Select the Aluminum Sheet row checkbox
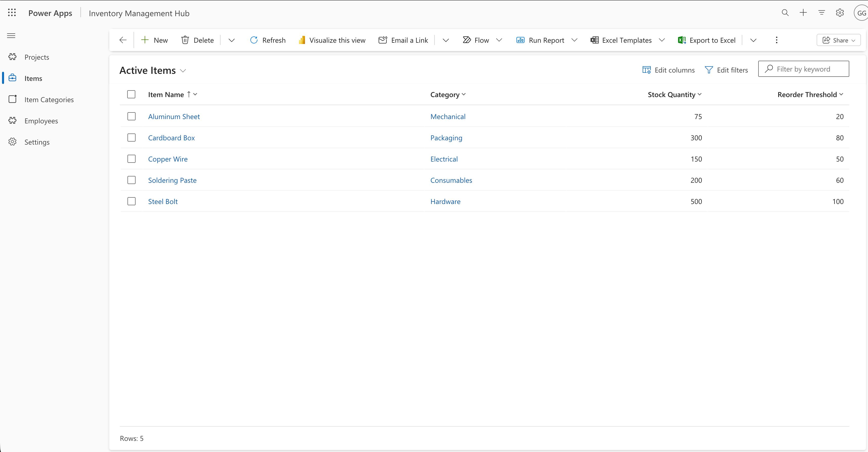This screenshot has width=868, height=452. coord(132,117)
